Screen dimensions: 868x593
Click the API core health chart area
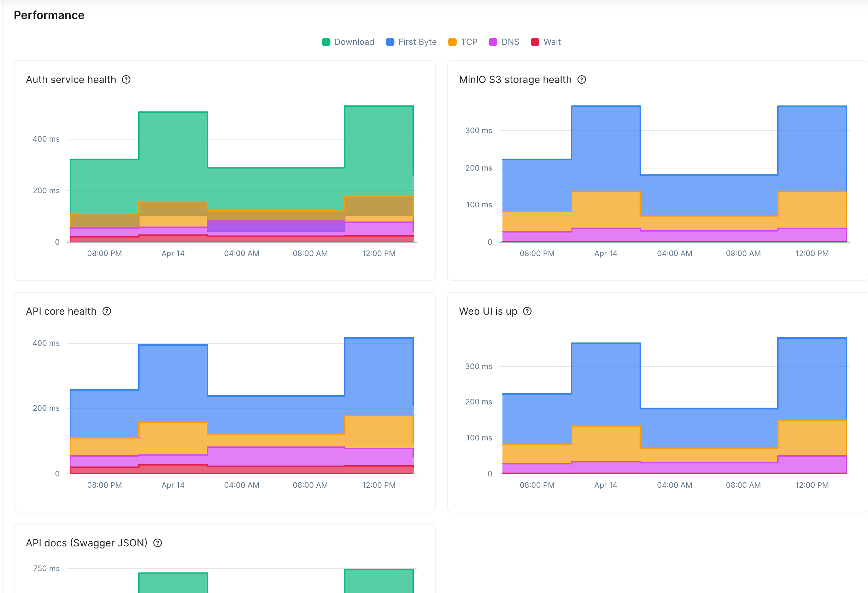click(x=241, y=410)
